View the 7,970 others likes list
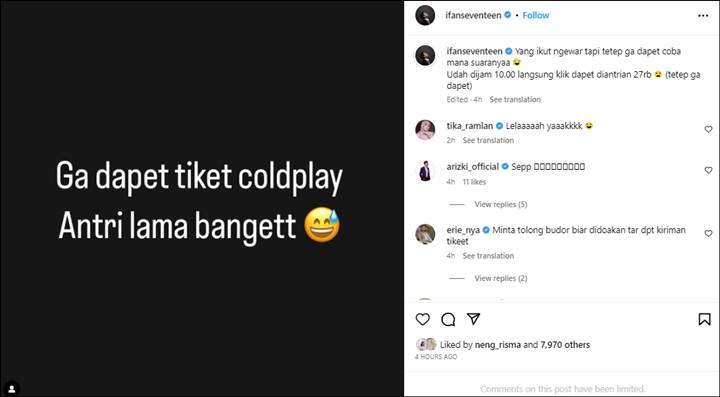The height and width of the screenshot is (397, 720). [565, 345]
